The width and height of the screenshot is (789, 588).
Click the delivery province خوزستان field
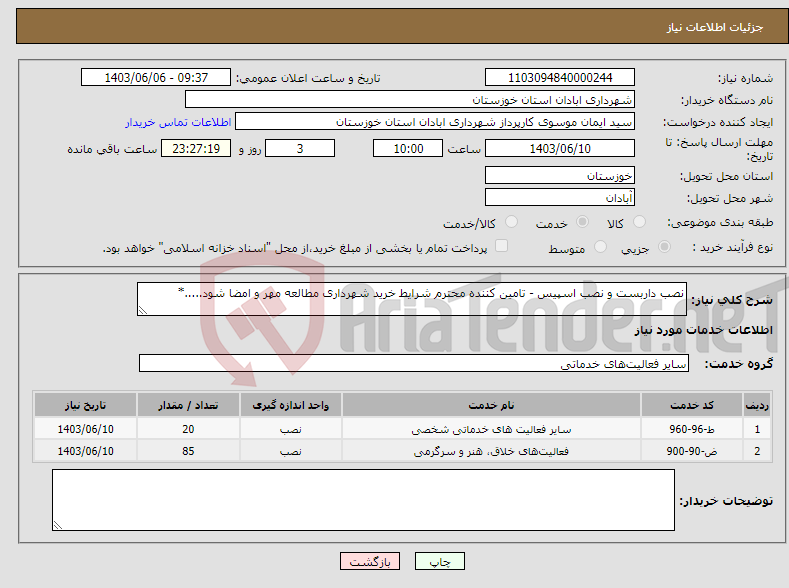pos(560,176)
